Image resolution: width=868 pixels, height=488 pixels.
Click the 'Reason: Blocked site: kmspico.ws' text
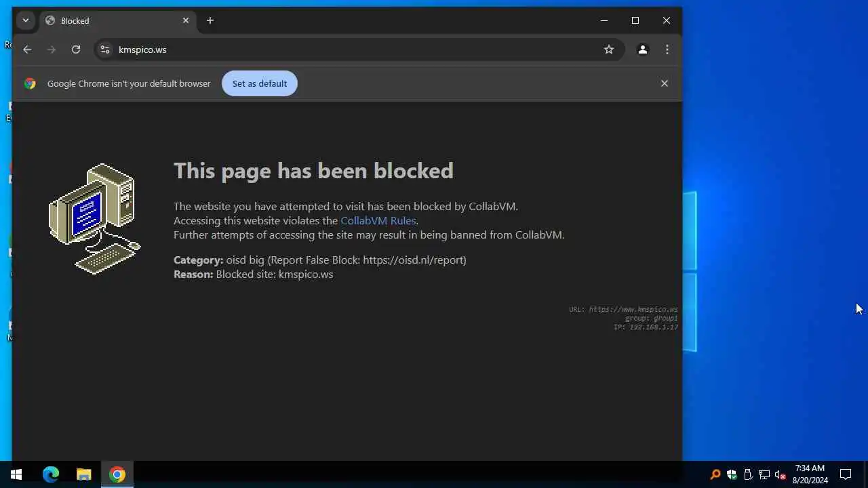[253, 274]
